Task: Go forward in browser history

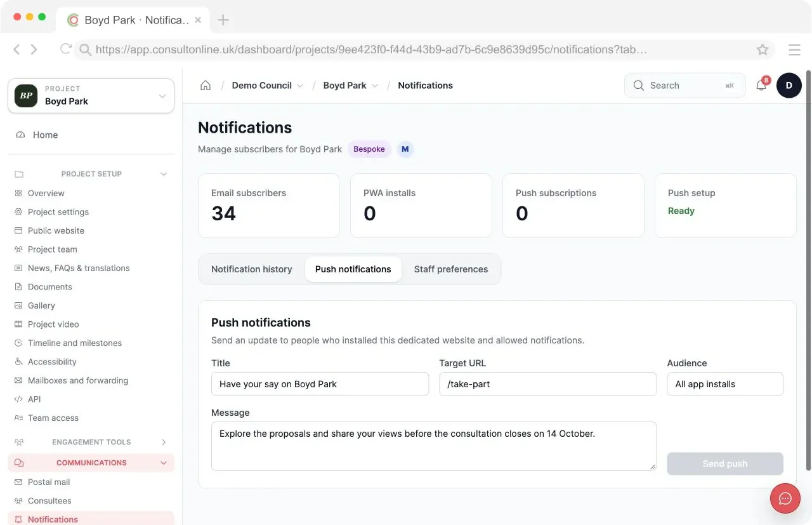Action: [x=34, y=50]
